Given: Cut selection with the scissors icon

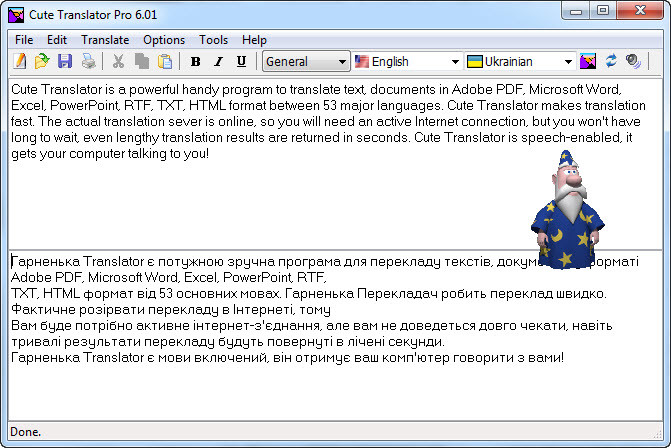Looking at the screenshot, I should click(x=118, y=61).
